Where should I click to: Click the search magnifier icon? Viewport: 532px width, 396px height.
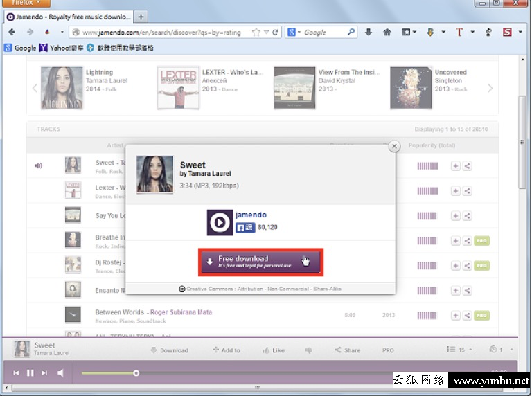(x=351, y=32)
